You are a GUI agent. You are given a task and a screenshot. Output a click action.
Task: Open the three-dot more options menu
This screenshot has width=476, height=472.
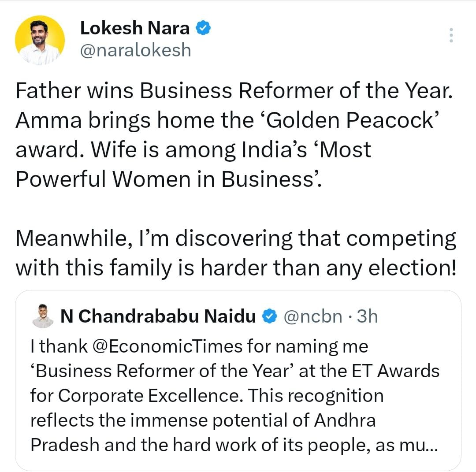tap(450, 35)
